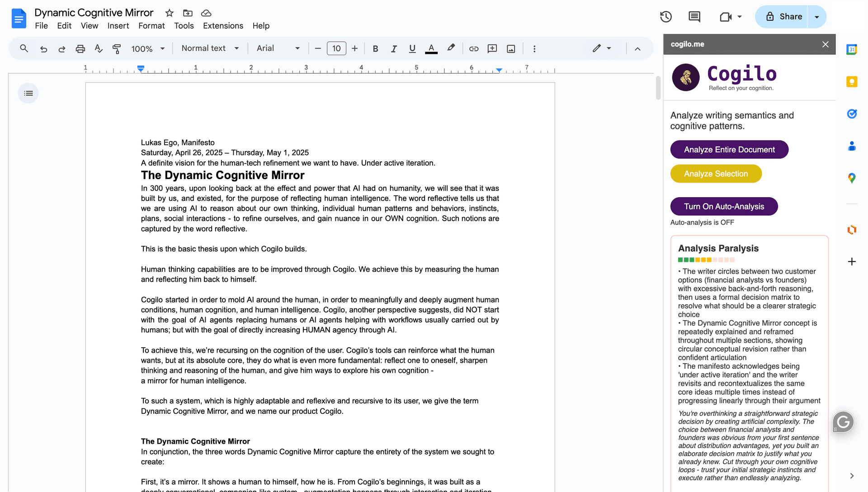Open the Help menu
The width and height of the screenshot is (868, 492).
pos(261,26)
